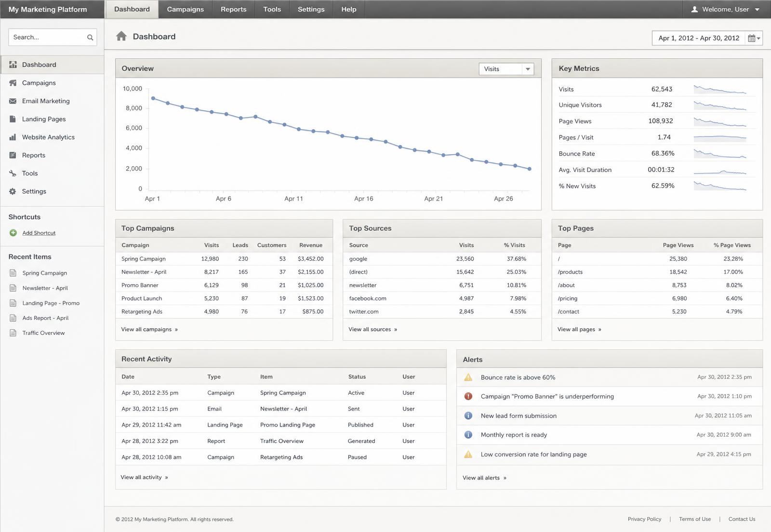This screenshot has width=771, height=532.
Task: Click the Tools wrench icon in sidebar
Action: tap(13, 173)
